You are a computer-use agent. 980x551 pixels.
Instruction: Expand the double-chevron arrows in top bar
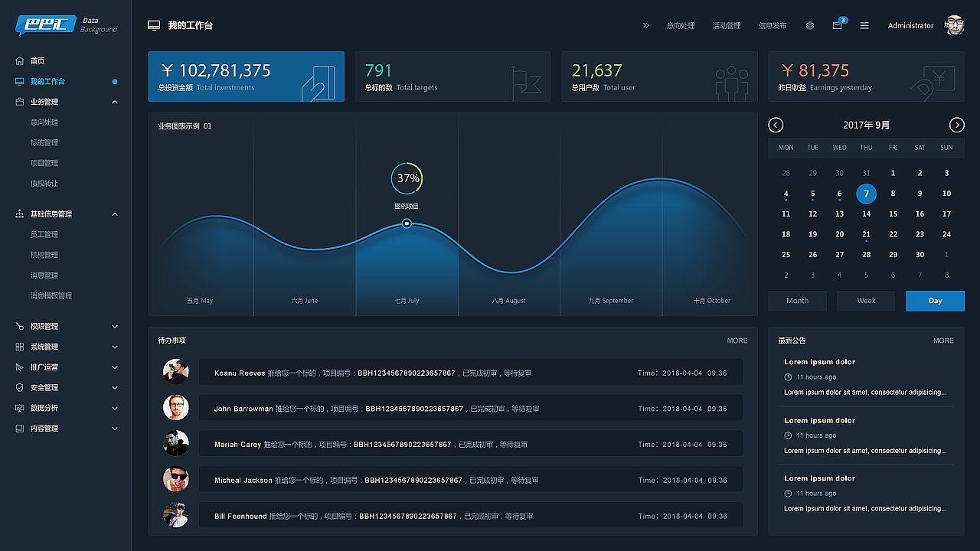[x=646, y=25]
